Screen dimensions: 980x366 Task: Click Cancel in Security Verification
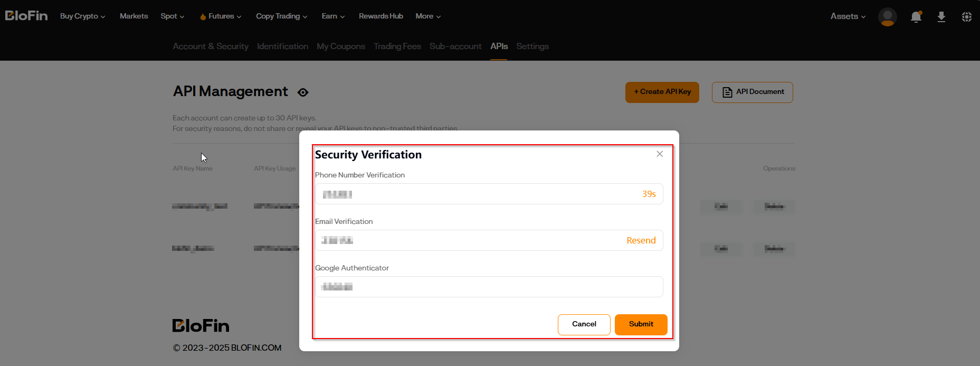click(x=584, y=324)
